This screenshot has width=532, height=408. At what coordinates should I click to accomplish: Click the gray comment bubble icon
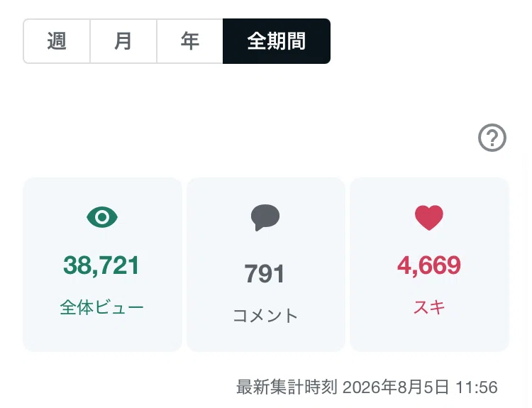tap(265, 218)
